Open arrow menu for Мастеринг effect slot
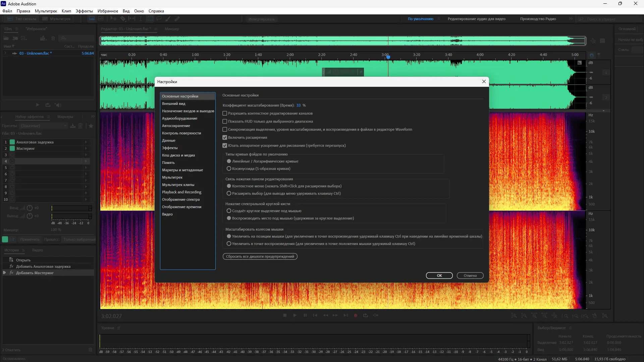The image size is (644, 362). point(86,148)
